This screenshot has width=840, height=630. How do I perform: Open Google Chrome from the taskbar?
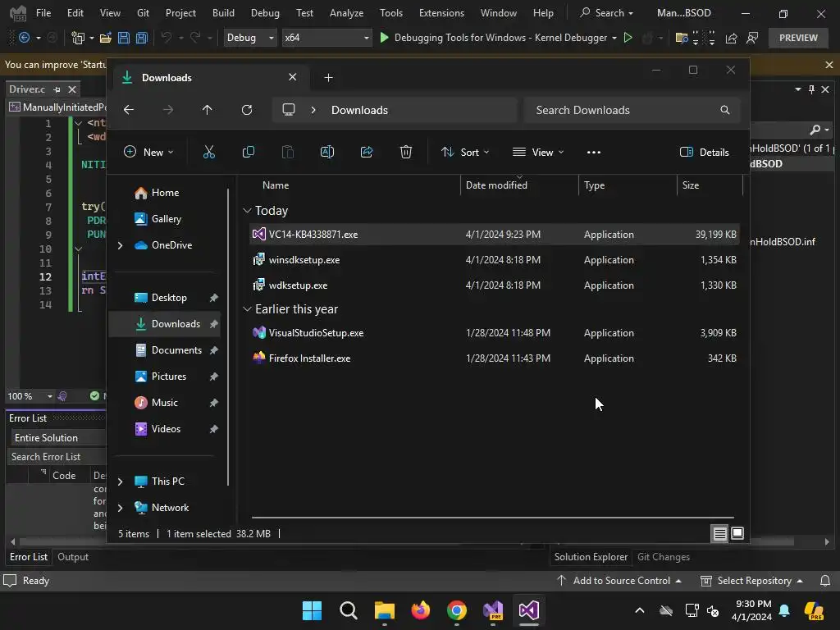[x=456, y=610]
